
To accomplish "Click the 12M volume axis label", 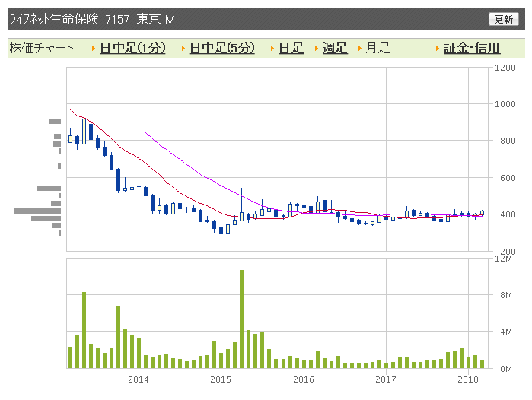I will coord(504,259).
